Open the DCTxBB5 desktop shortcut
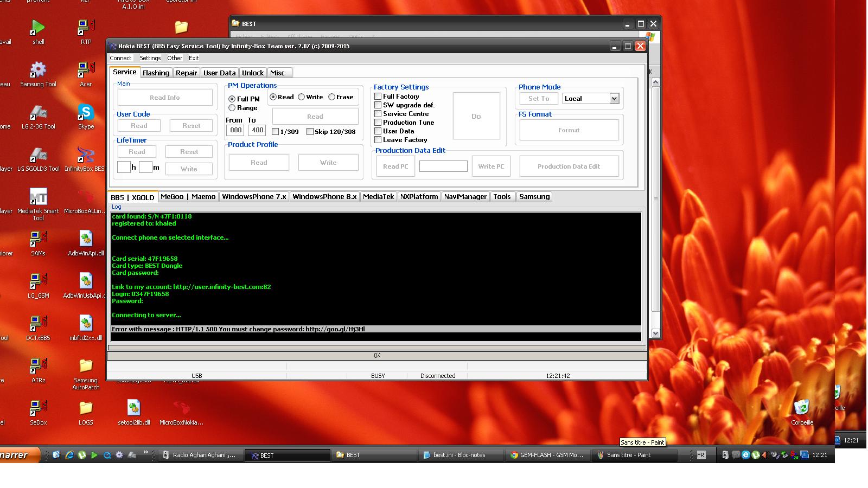 (38, 328)
